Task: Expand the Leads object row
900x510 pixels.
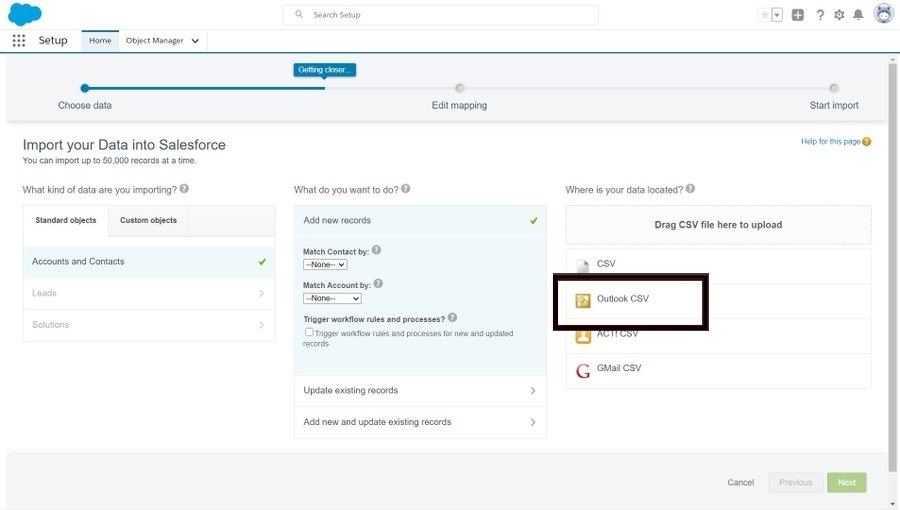Action: click(149, 293)
